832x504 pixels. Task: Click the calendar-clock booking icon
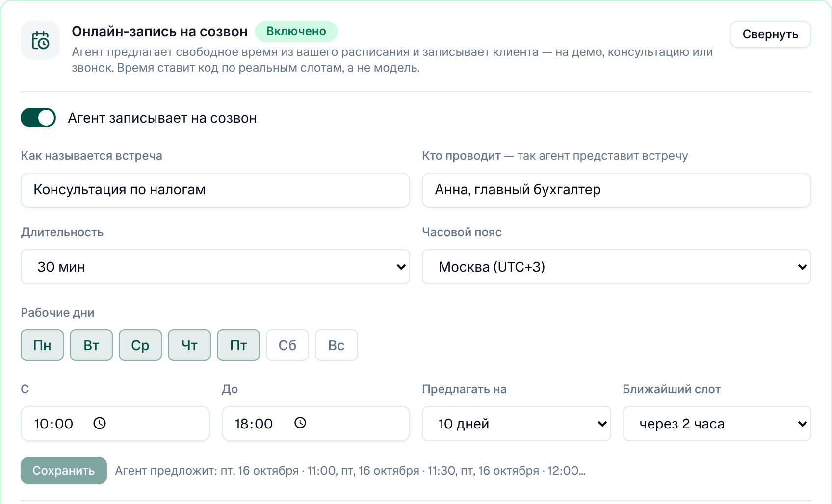pos(40,40)
